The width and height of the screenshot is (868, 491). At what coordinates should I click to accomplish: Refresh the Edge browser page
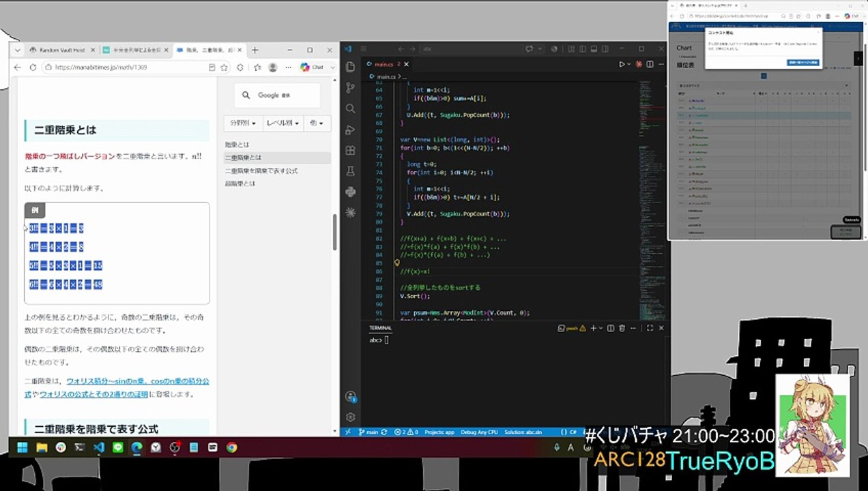click(32, 68)
